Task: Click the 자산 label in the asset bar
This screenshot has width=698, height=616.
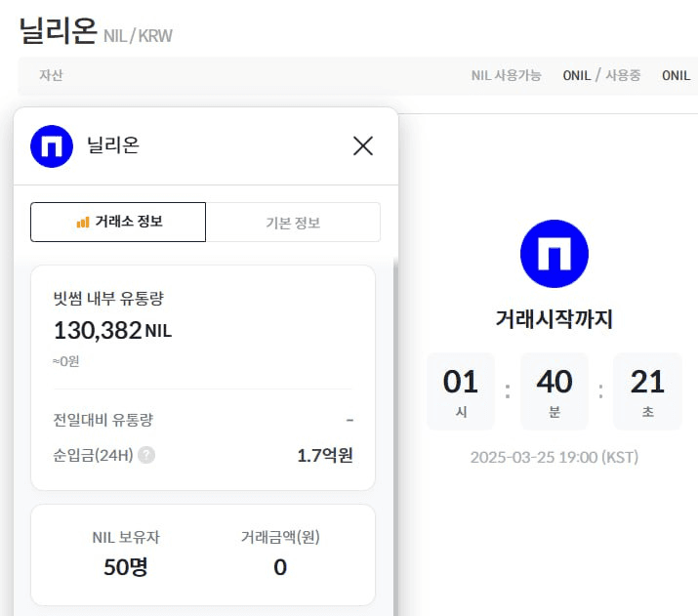Action: (51, 75)
